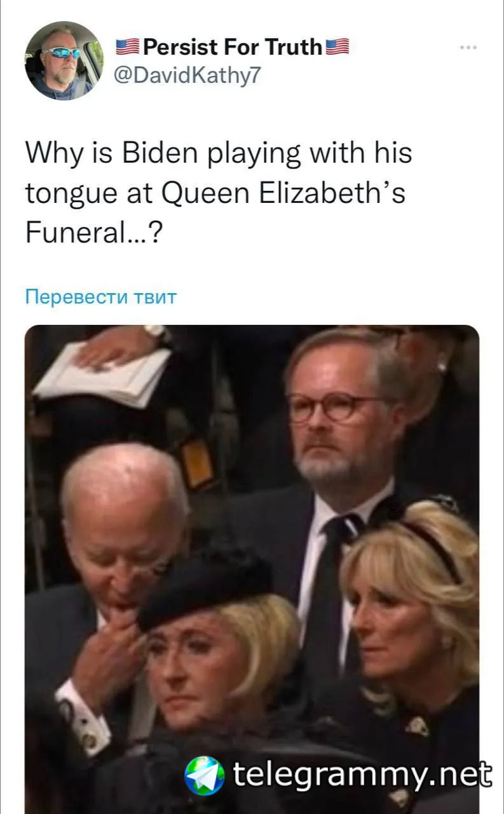The image size is (504, 814).
Task: Click the flag emoji before Persist For Truth
Action: click(128, 46)
